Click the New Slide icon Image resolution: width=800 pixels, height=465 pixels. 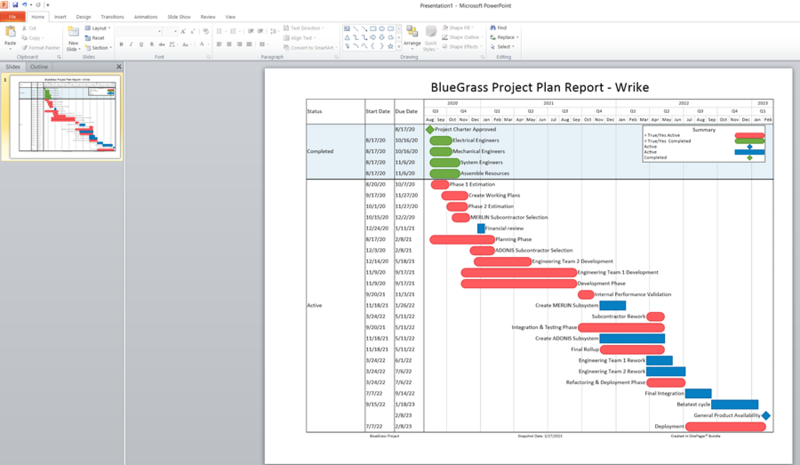(x=73, y=33)
